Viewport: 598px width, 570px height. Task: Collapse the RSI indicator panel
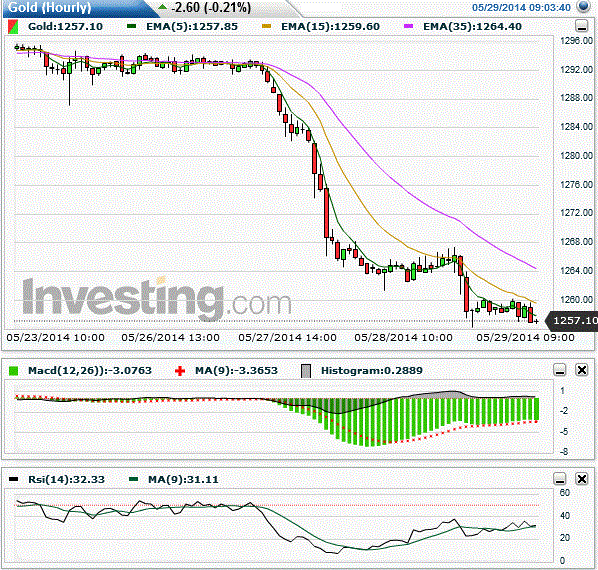560,479
